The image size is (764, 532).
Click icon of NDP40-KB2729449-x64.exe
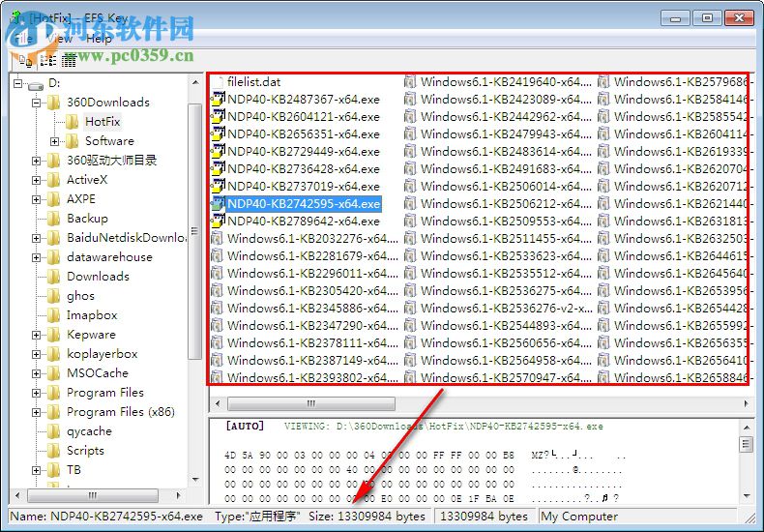pos(218,152)
